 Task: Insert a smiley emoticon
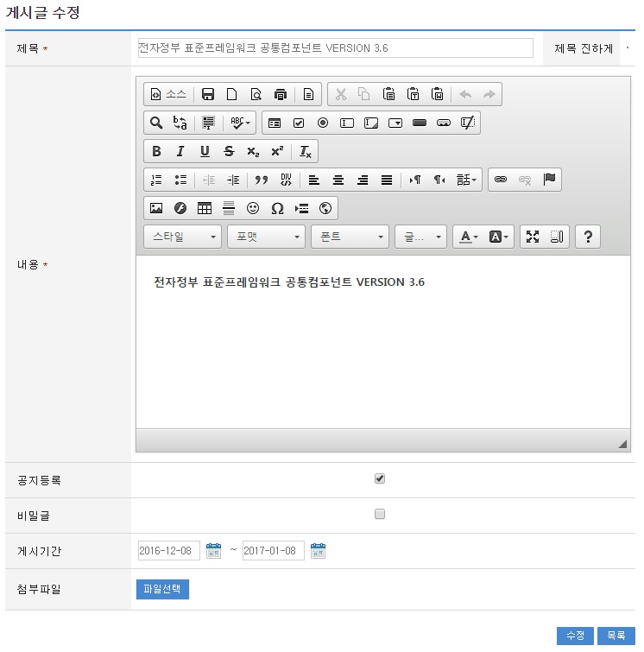(x=253, y=208)
